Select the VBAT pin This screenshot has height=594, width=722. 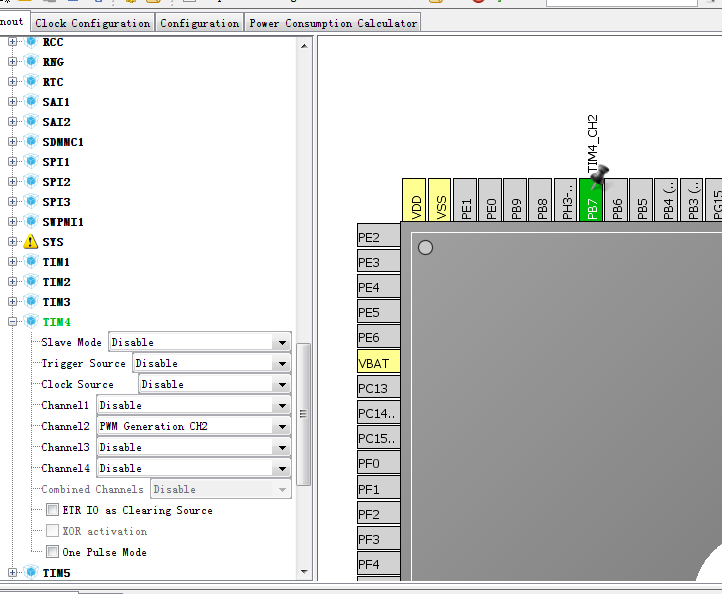[x=378, y=363]
